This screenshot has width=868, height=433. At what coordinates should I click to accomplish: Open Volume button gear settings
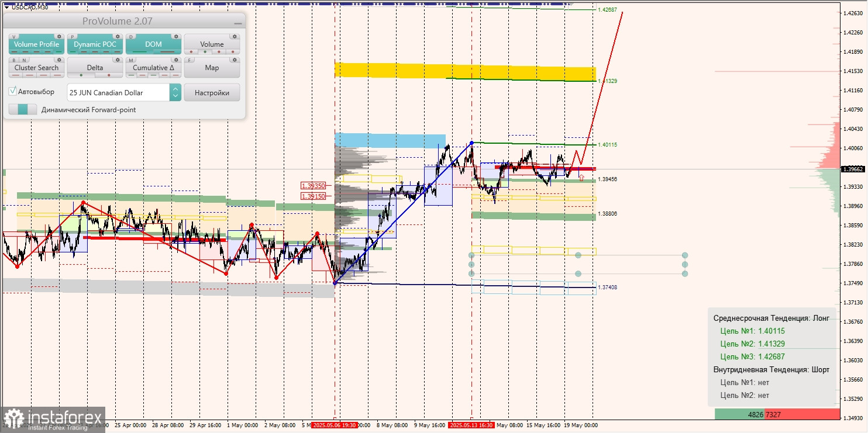(235, 37)
